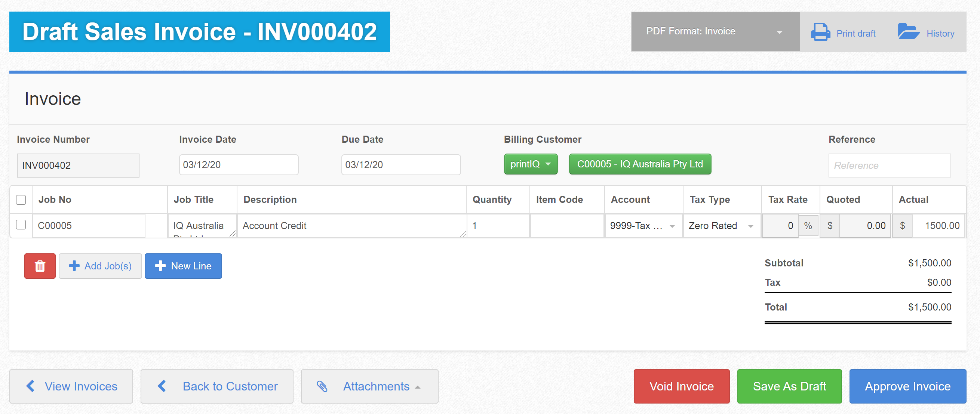Click the plus icon on Add Job(s)

74,266
